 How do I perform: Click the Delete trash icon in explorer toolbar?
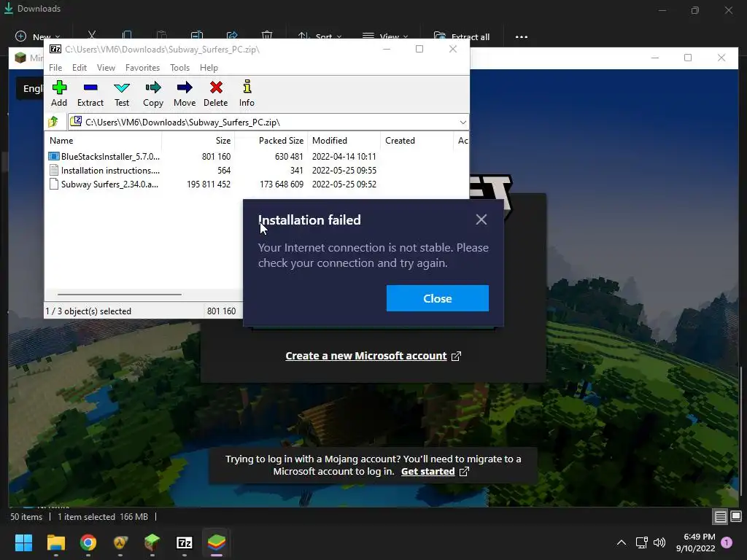pos(267,36)
